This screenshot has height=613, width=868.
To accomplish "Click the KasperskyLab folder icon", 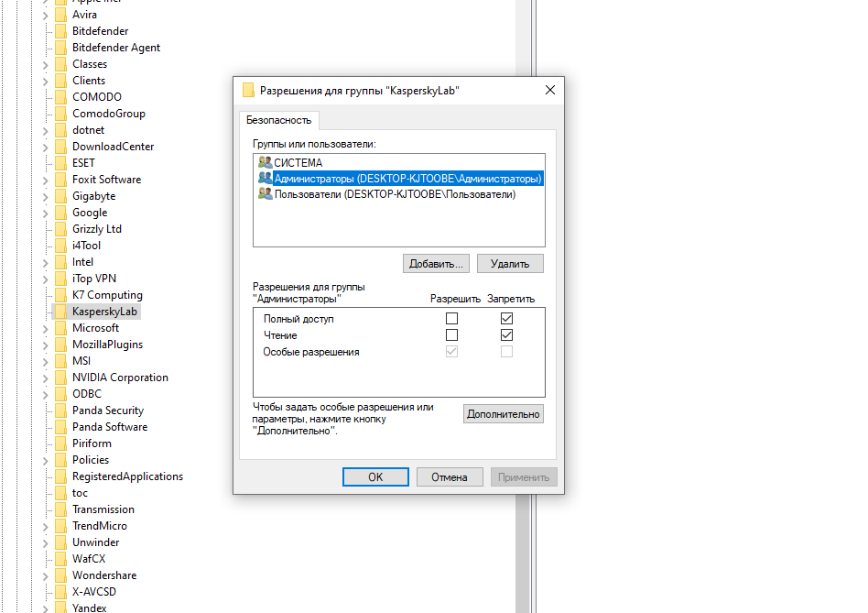I will [61, 312].
